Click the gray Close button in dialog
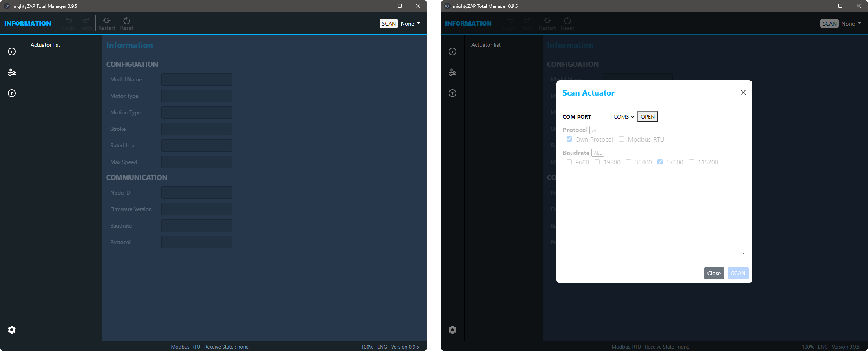This screenshot has height=351, width=868. pos(714,273)
